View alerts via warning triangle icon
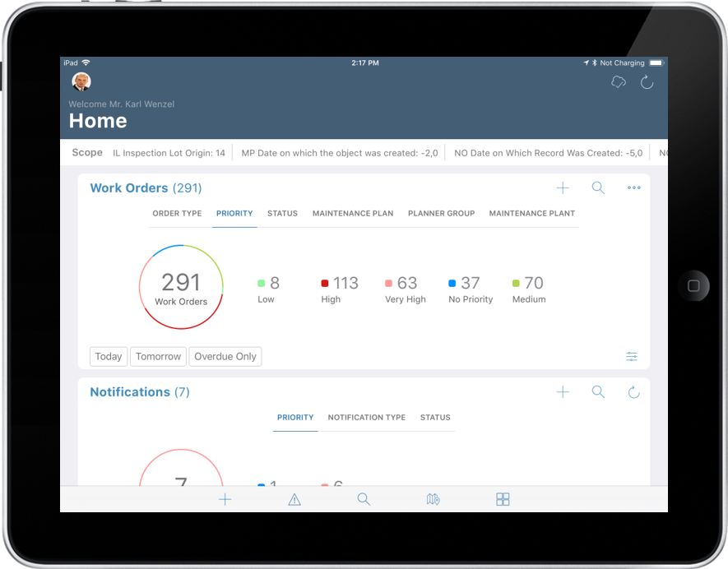The width and height of the screenshot is (728, 569). tap(294, 499)
